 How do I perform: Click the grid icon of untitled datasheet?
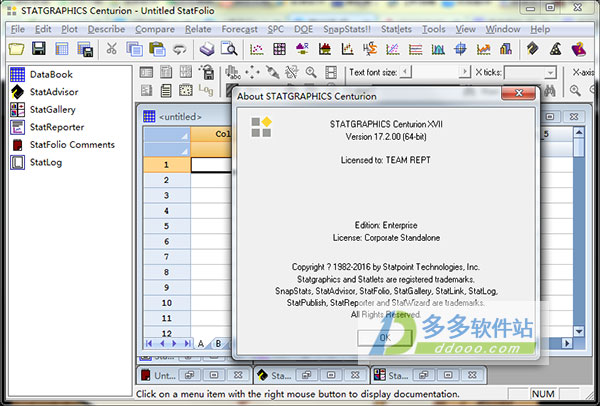(149, 116)
